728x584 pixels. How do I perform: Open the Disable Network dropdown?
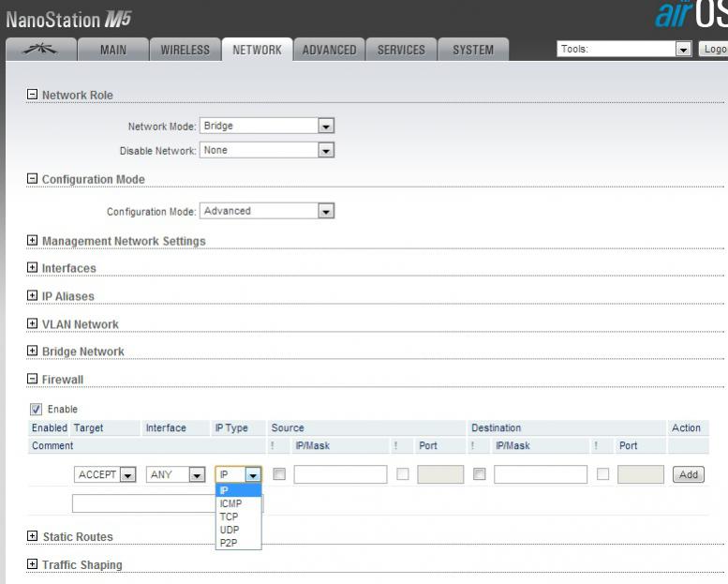click(x=267, y=150)
